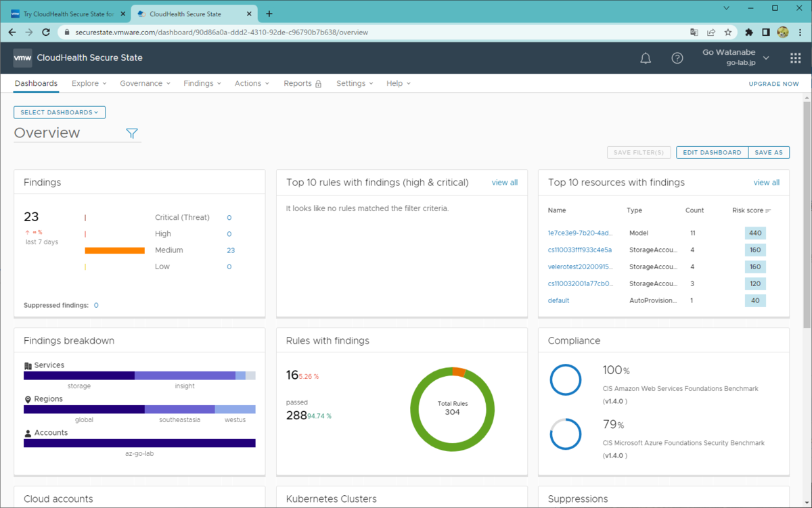Image resolution: width=812 pixels, height=508 pixels.
Task: Click the Reports lock icon
Action: 318,84
